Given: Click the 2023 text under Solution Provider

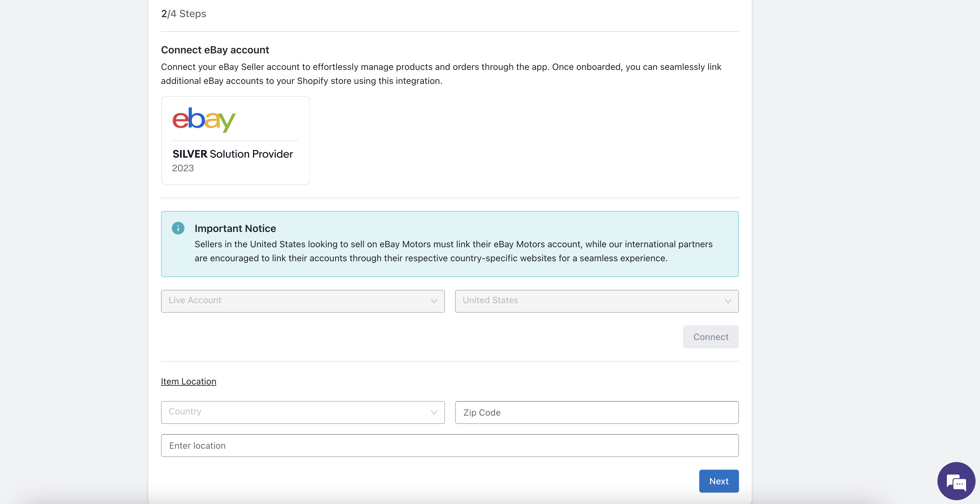Looking at the screenshot, I should (x=183, y=168).
